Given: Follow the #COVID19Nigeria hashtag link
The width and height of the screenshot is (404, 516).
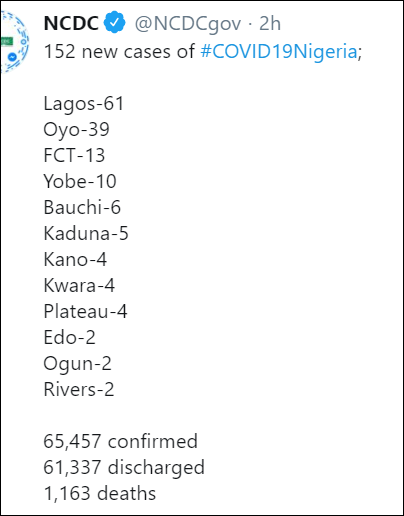Looking at the screenshot, I should pyautogui.click(x=279, y=52).
